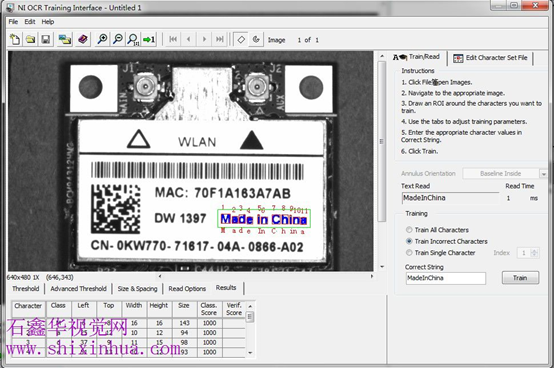Select the annulus ROI tool

click(256, 39)
